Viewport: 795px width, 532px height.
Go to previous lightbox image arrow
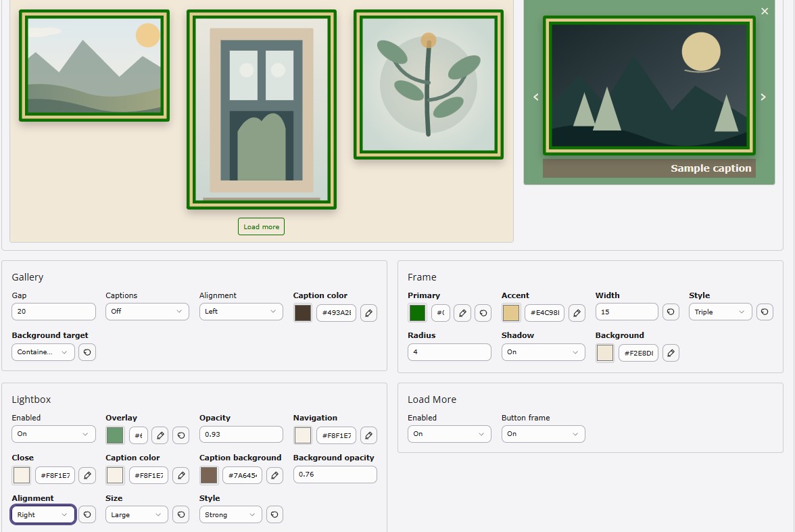pyautogui.click(x=536, y=97)
